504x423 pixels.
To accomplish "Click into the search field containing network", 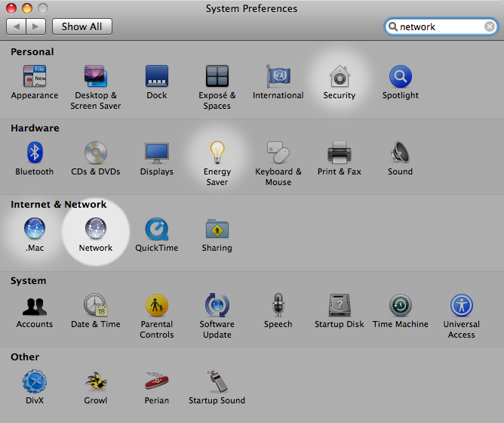I will (441, 26).
